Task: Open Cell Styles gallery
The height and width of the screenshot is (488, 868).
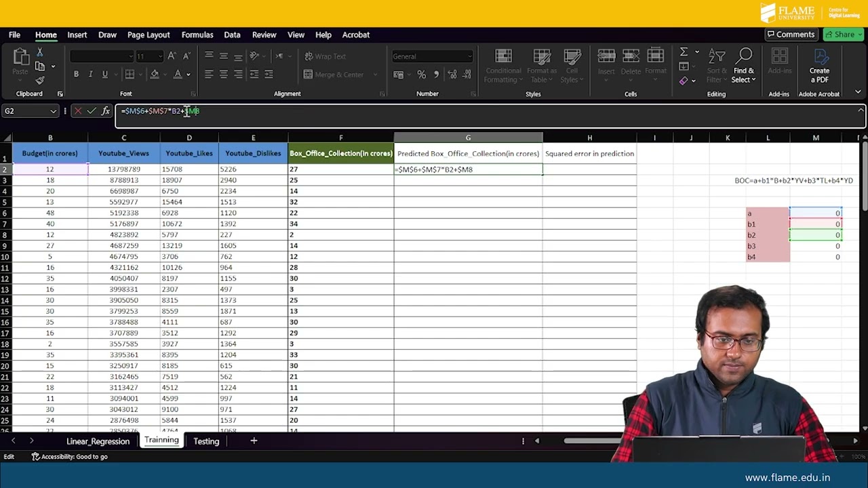Action: (572, 66)
